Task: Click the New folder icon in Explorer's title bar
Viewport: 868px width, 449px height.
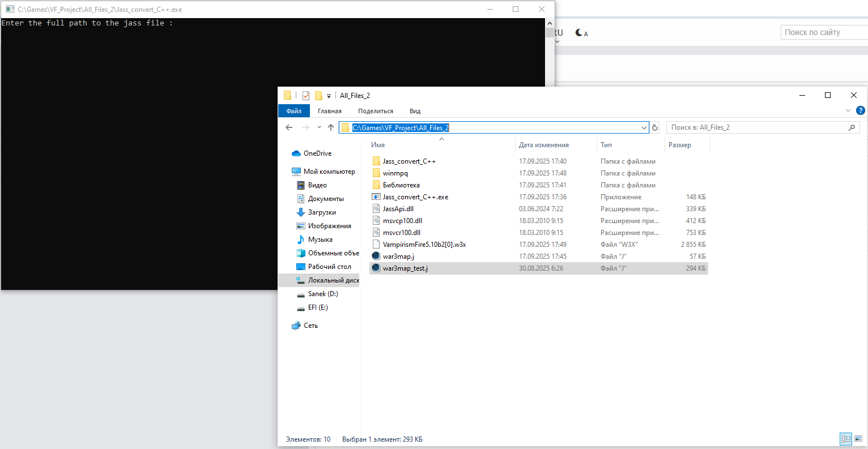Action: (x=318, y=96)
